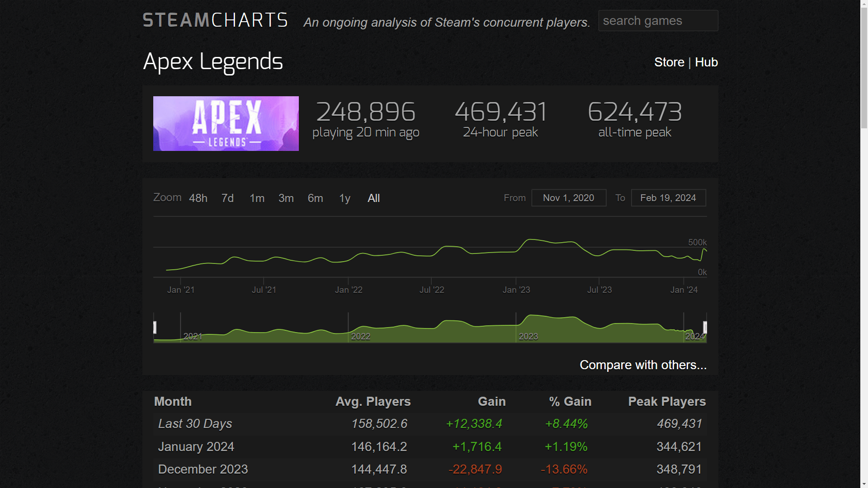The width and height of the screenshot is (868, 488).
Task: Click the 1y zoom shortcut icon
Action: coord(344,198)
